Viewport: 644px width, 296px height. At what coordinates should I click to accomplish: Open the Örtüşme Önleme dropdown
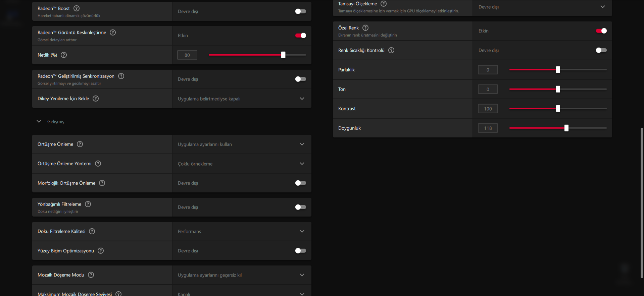coord(302,144)
